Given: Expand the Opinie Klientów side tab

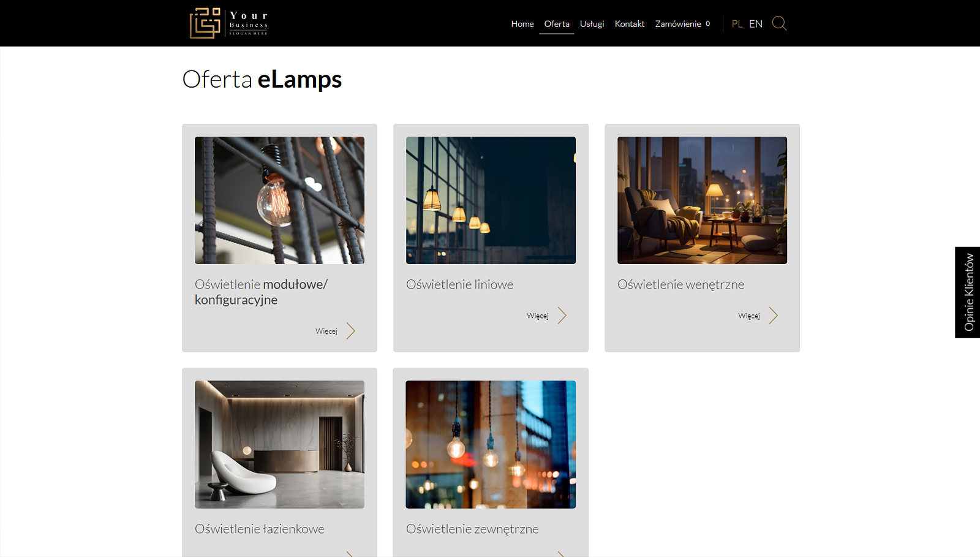Looking at the screenshot, I should [x=968, y=292].
